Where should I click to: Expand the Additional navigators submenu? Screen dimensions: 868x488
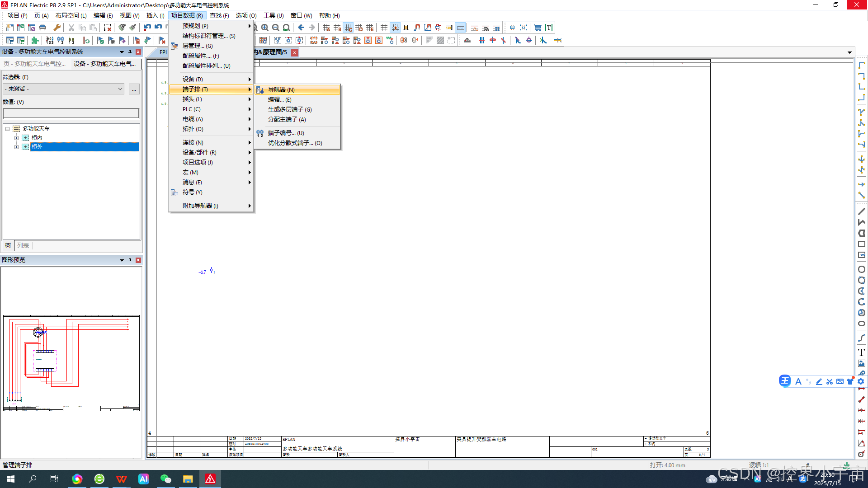(211, 206)
